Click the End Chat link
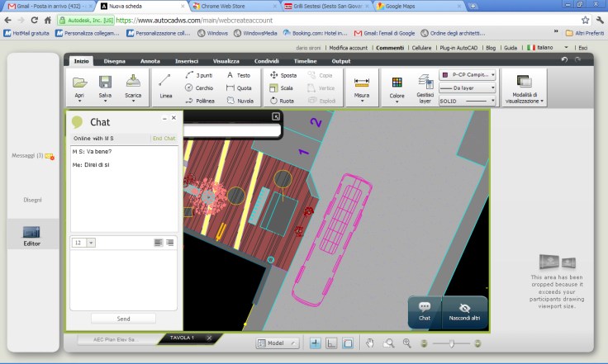 point(164,139)
